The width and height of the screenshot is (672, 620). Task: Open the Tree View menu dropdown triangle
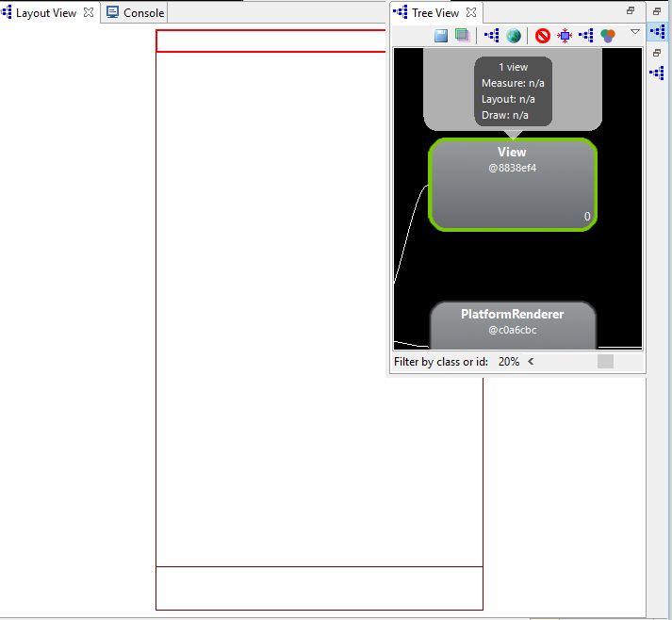[635, 32]
